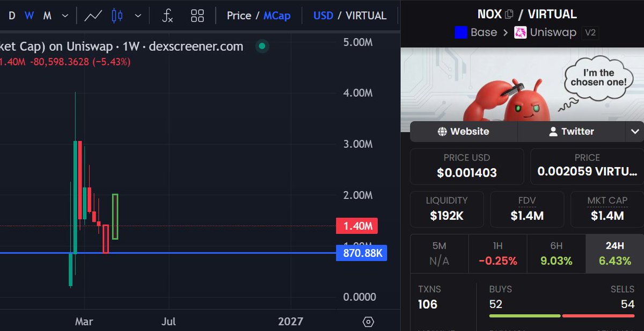Set chart denomination to USD
The height and width of the screenshot is (331, 644).
pyautogui.click(x=323, y=16)
